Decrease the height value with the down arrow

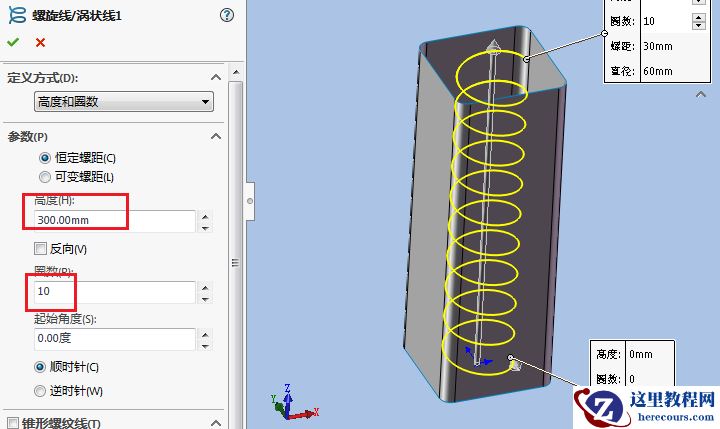(205, 227)
